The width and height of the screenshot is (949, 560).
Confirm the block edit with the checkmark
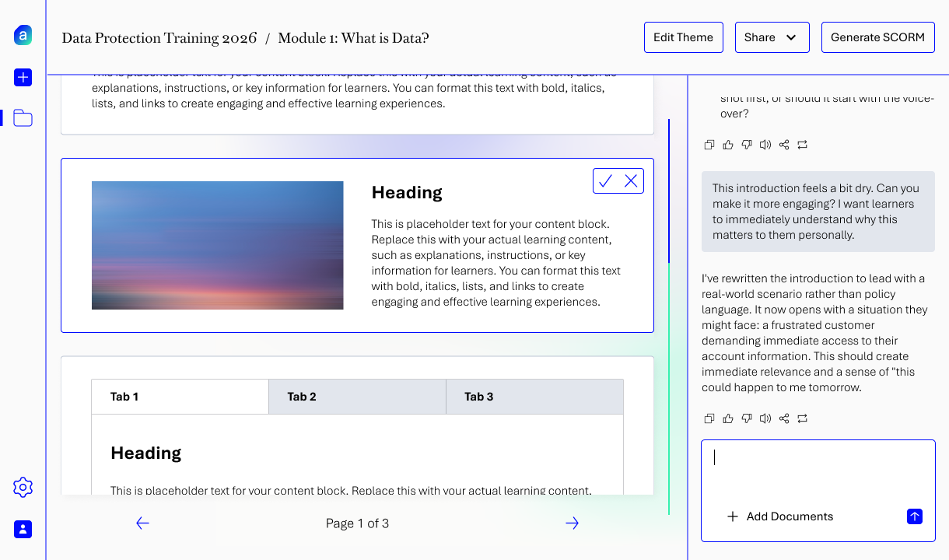pyautogui.click(x=606, y=181)
